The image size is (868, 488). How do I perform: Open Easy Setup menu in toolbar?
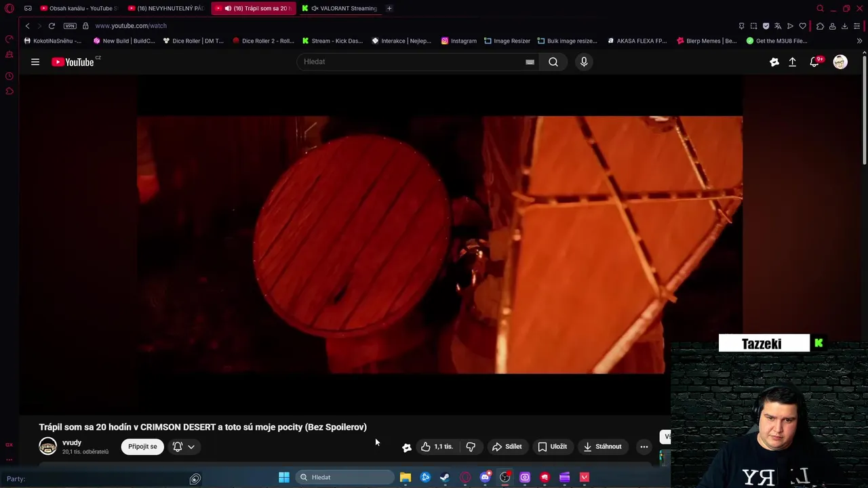[x=858, y=26]
